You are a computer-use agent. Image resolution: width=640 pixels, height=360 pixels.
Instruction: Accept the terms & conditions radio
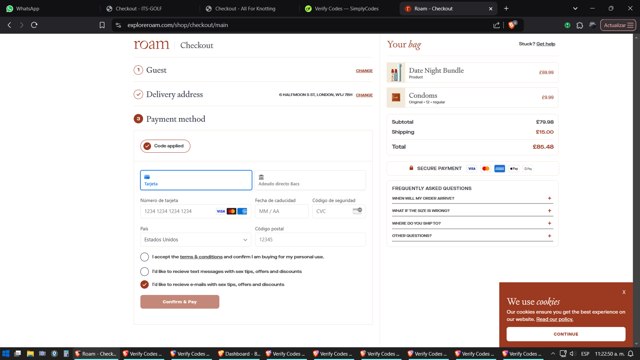point(144,257)
